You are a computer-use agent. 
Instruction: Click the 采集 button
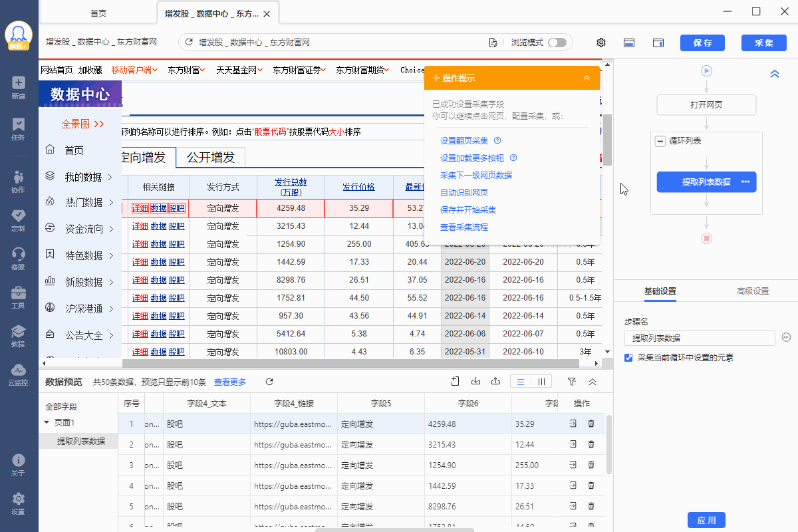click(764, 43)
